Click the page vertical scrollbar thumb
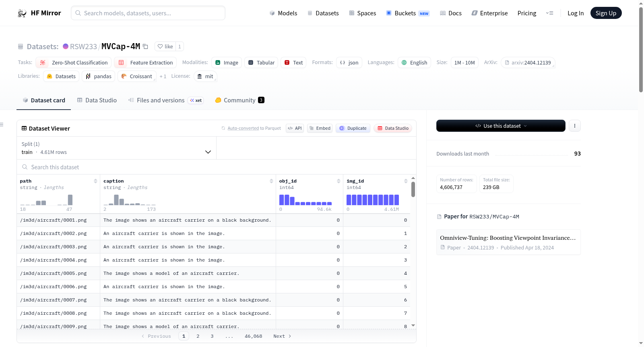The image size is (644, 347). (641, 49)
